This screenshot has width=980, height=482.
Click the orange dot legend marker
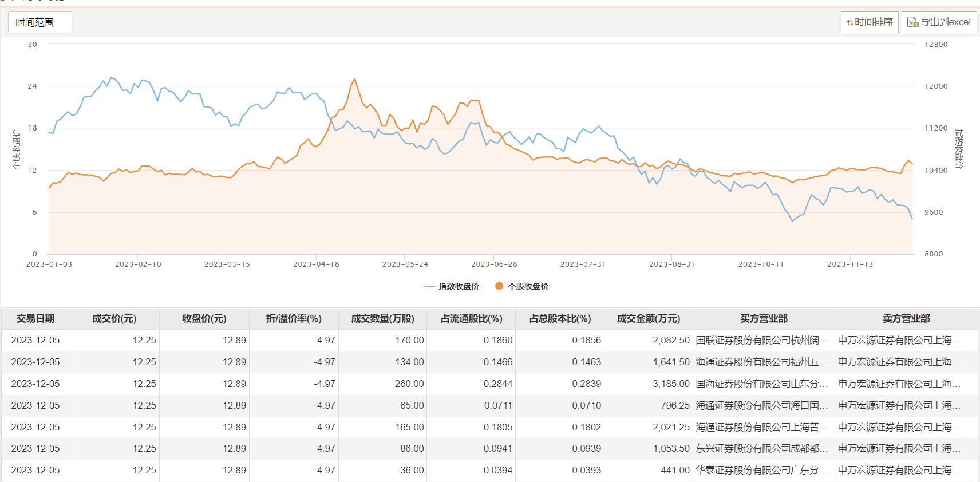(x=499, y=286)
